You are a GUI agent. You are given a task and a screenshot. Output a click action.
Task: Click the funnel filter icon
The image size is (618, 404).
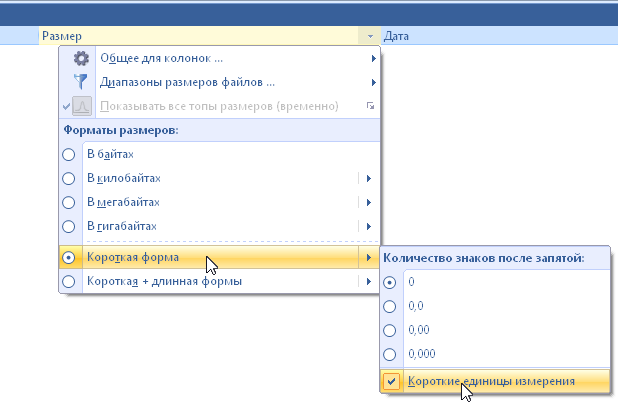pos(81,82)
